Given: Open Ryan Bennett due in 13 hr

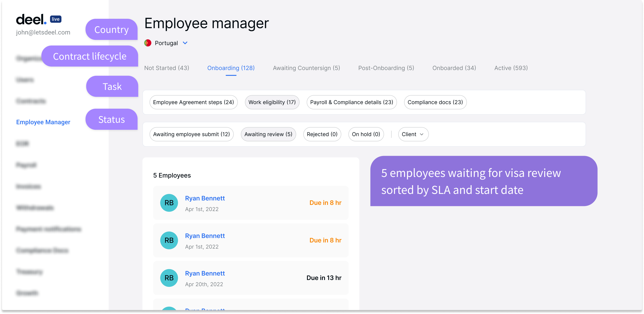Looking at the screenshot, I should click(x=251, y=278).
